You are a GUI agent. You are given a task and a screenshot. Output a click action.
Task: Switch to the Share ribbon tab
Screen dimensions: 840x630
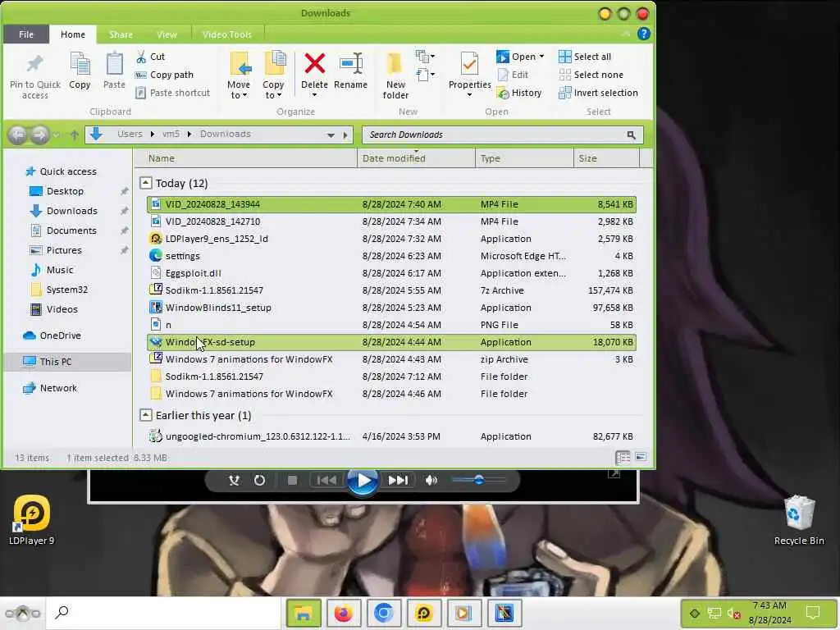(121, 34)
